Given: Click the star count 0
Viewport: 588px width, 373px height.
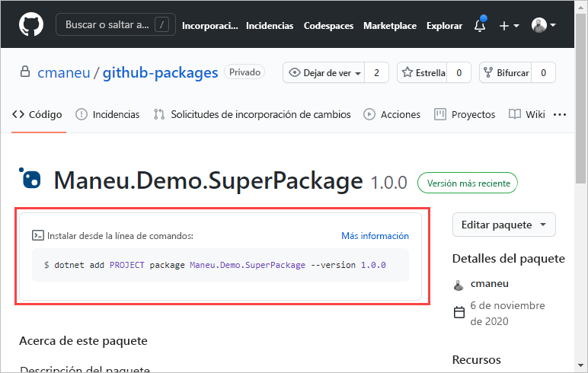Looking at the screenshot, I should [459, 73].
